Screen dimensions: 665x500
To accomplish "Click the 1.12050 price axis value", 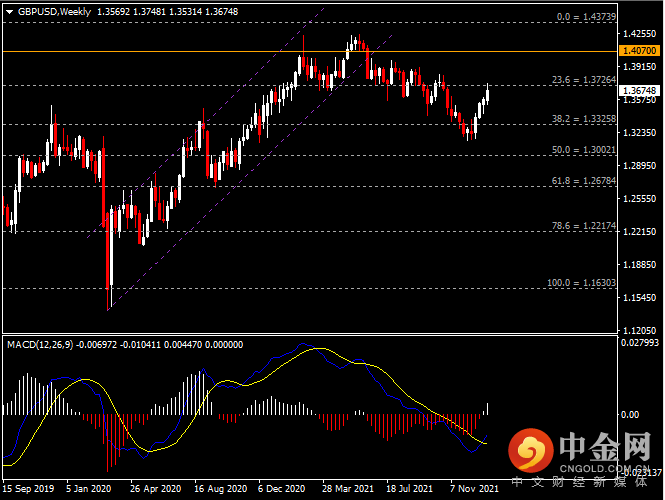I will (639, 330).
